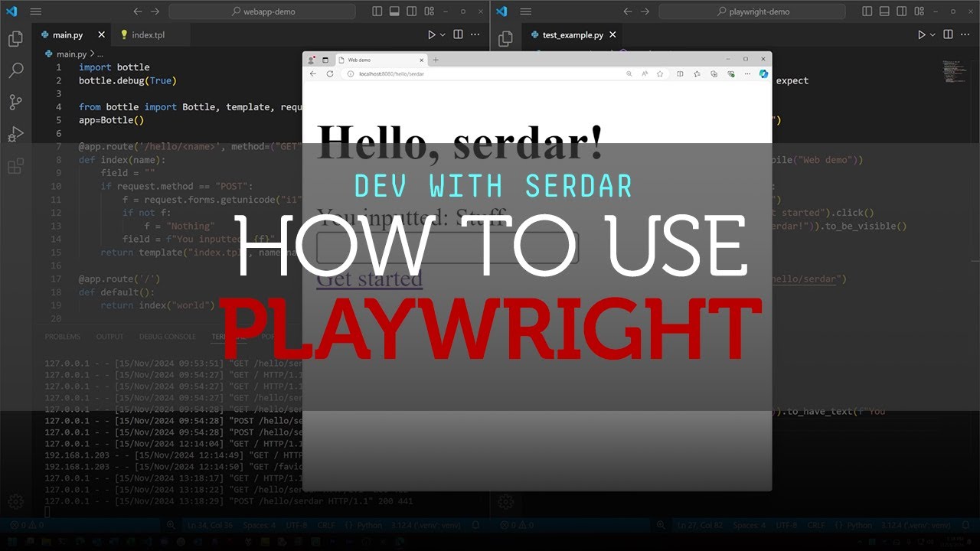The image size is (980, 551).
Task: Open run options dropdown in playwright-demo editor
Action: (933, 35)
